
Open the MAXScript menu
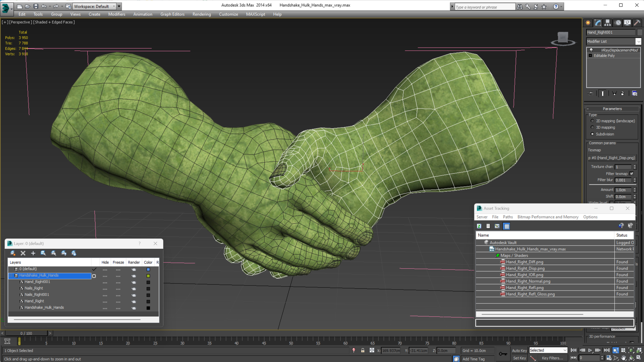tap(255, 14)
